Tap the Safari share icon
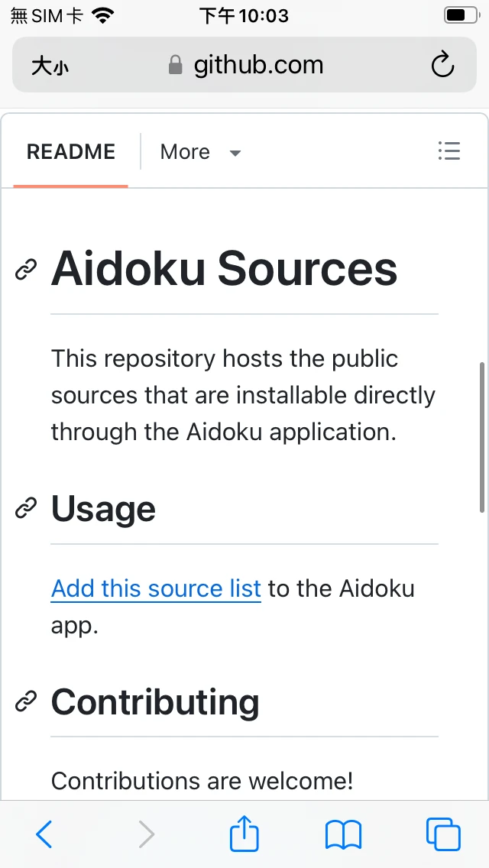The width and height of the screenshot is (489, 868). tap(244, 834)
